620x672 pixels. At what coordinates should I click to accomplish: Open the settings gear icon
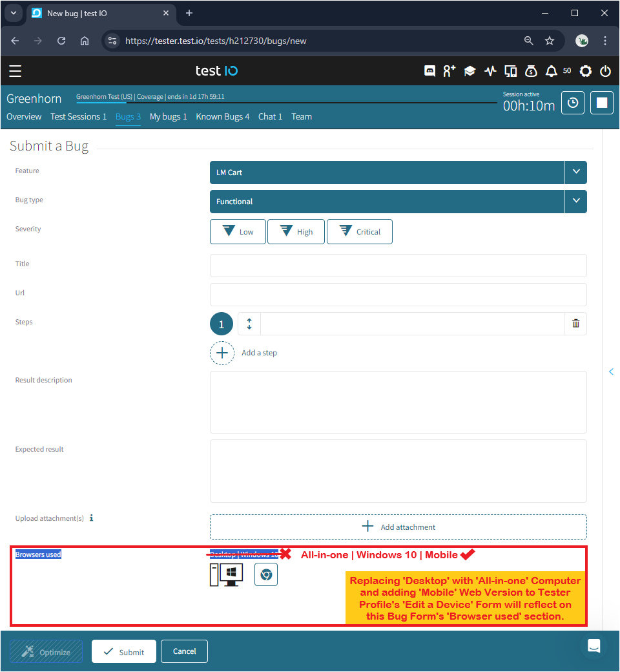coord(585,70)
